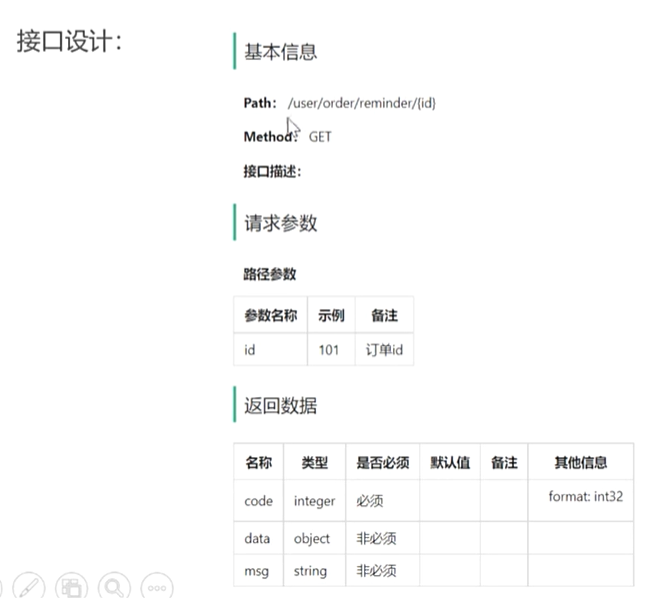Click the GET method value

tap(320, 137)
